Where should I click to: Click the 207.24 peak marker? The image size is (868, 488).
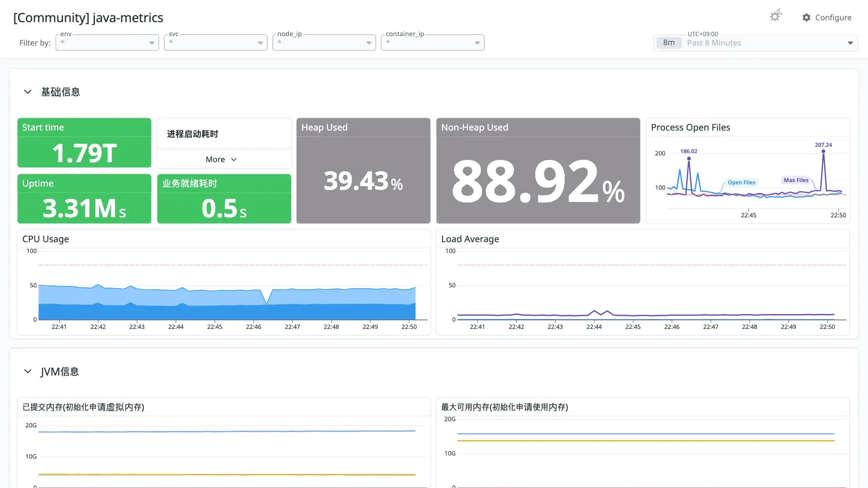click(823, 151)
